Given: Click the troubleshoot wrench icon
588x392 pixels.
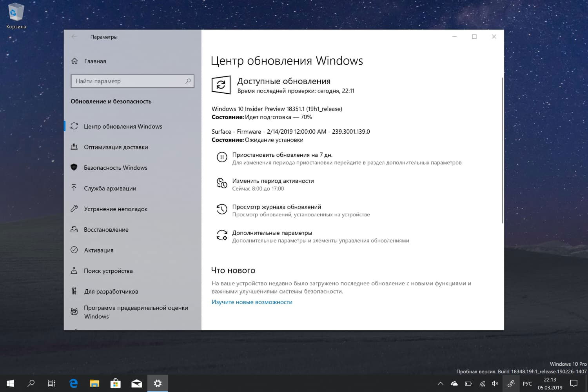Looking at the screenshot, I should [x=74, y=209].
